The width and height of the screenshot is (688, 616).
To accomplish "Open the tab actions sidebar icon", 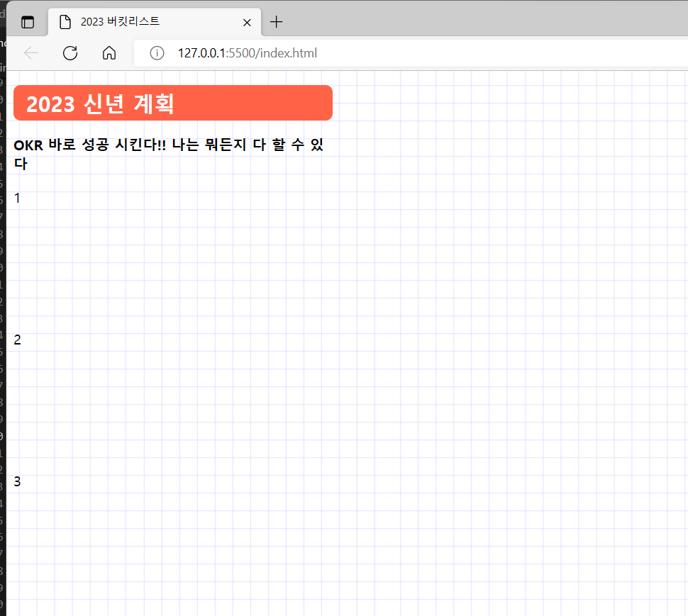I will point(28,22).
